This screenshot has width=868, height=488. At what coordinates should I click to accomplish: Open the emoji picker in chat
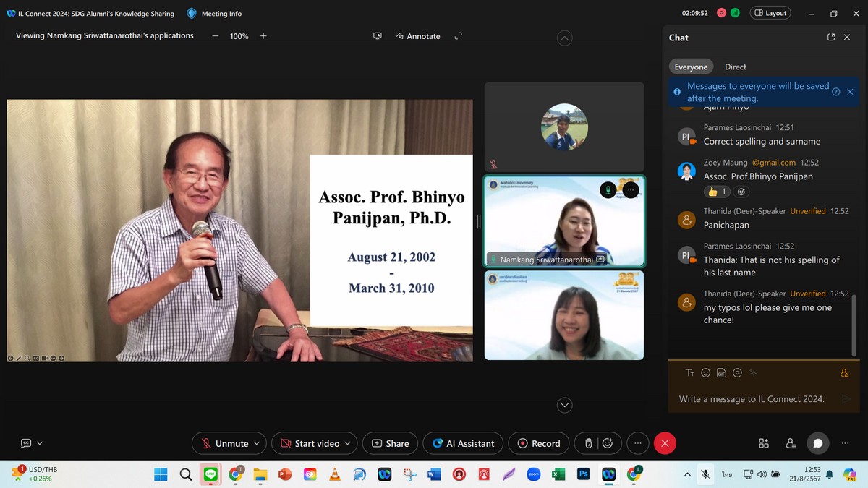click(x=706, y=373)
